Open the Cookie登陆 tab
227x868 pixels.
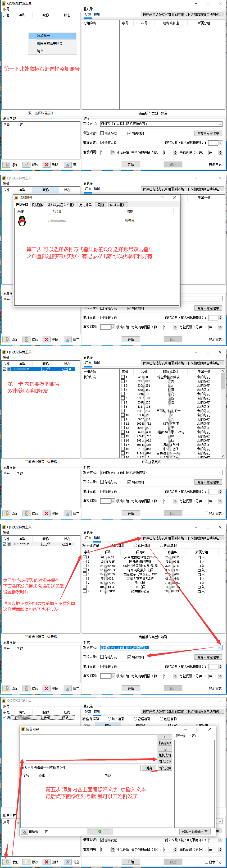[118, 205]
